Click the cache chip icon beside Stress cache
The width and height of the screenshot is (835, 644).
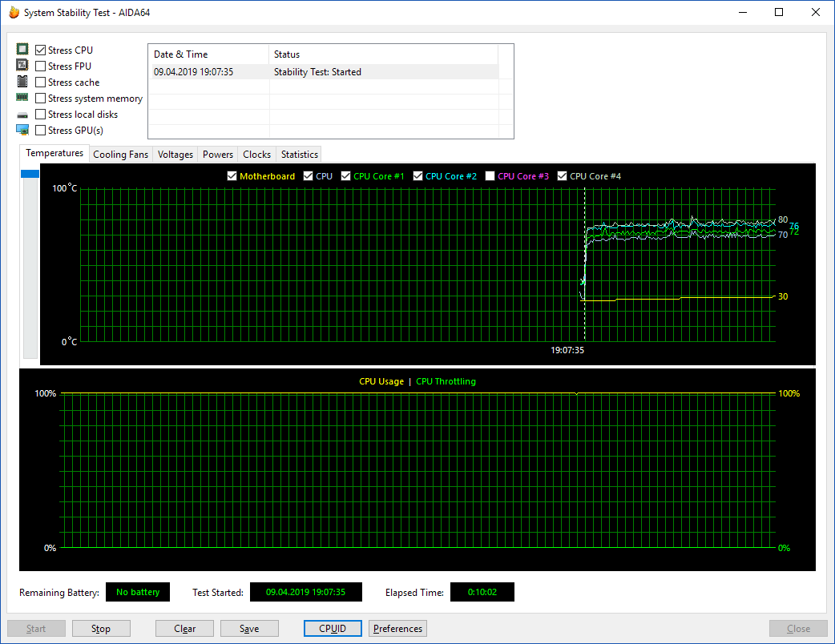point(22,82)
